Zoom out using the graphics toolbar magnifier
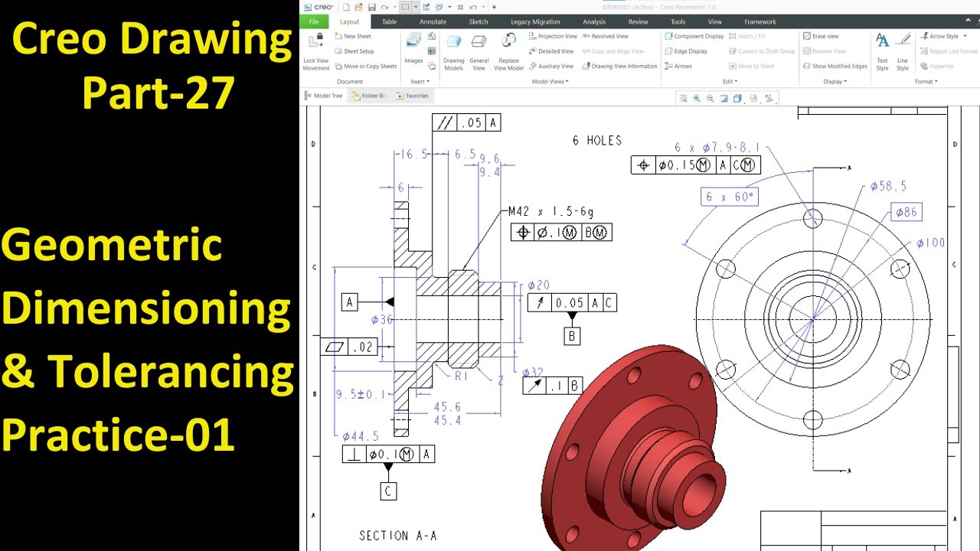The height and width of the screenshot is (551, 980). (710, 98)
